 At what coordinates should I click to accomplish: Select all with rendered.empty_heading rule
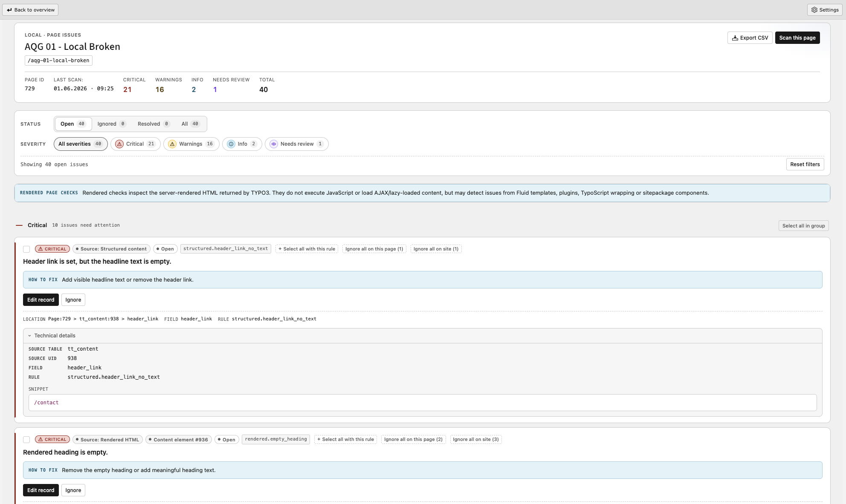(345, 439)
